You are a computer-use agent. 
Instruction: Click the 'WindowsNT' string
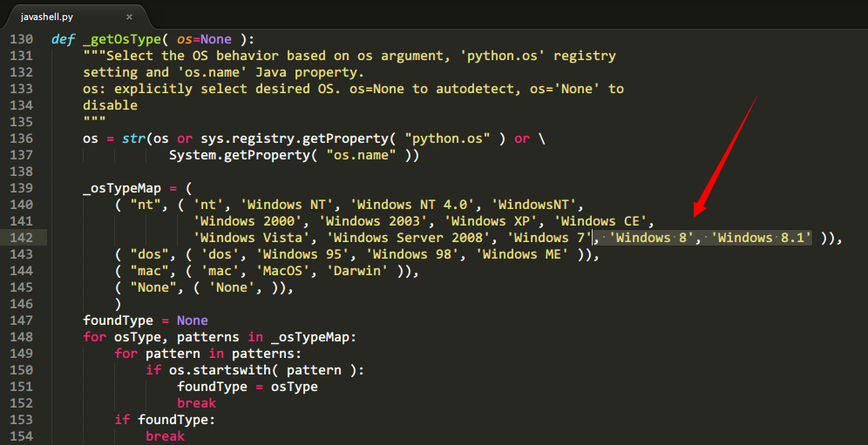click(533, 205)
